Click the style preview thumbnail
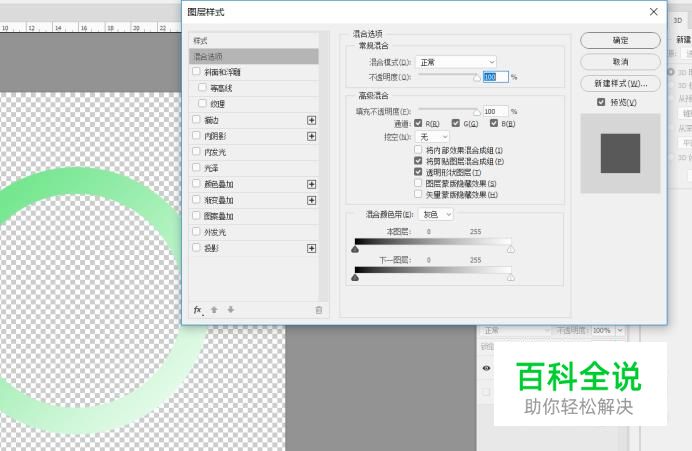Viewport: 692px width, 451px height. pyautogui.click(x=620, y=153)
